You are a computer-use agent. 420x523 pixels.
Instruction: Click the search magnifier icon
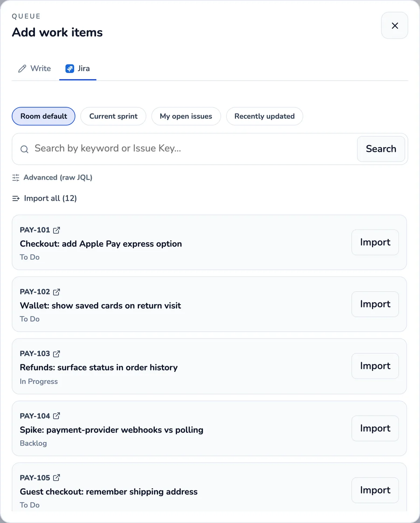pyautogui.click(x=24, y=149)
